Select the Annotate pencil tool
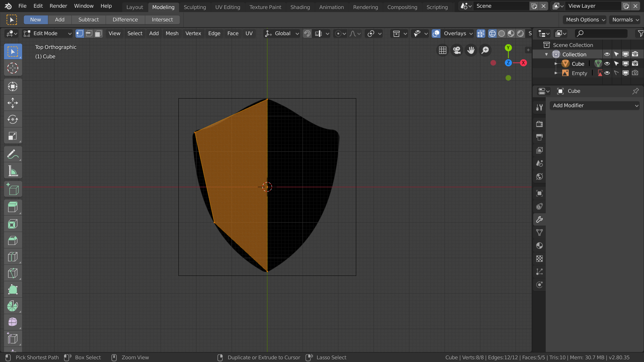This screenshot has height=362, width=644. point(13,155)
